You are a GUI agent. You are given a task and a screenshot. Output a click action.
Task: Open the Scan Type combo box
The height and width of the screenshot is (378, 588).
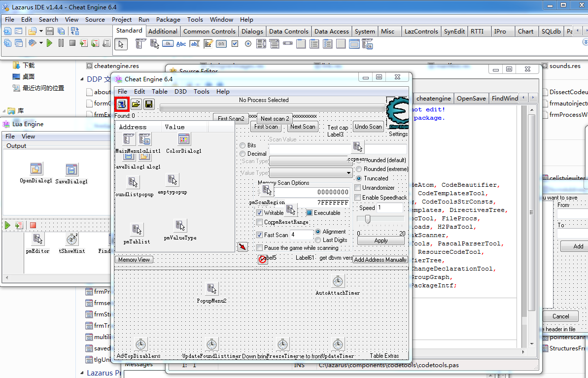(311, 161)
